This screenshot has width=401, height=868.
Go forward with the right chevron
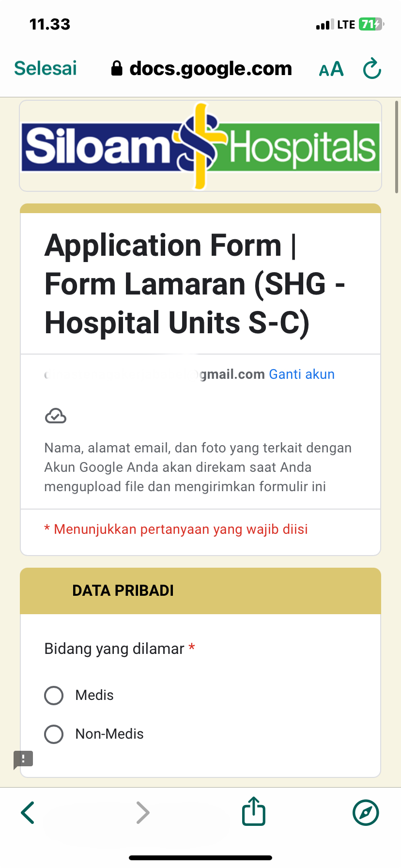point(143,812)
